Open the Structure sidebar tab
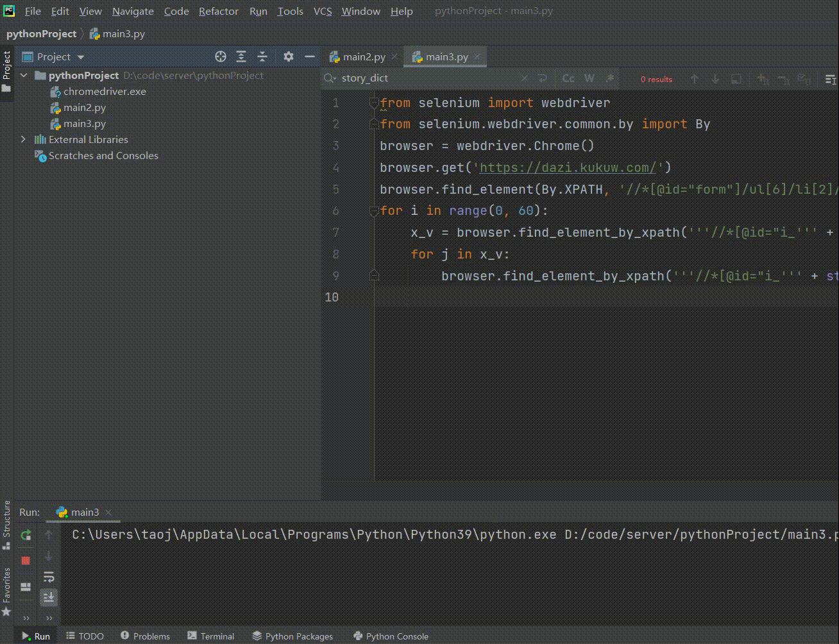The image size is (839, 644). coord(6,525)
